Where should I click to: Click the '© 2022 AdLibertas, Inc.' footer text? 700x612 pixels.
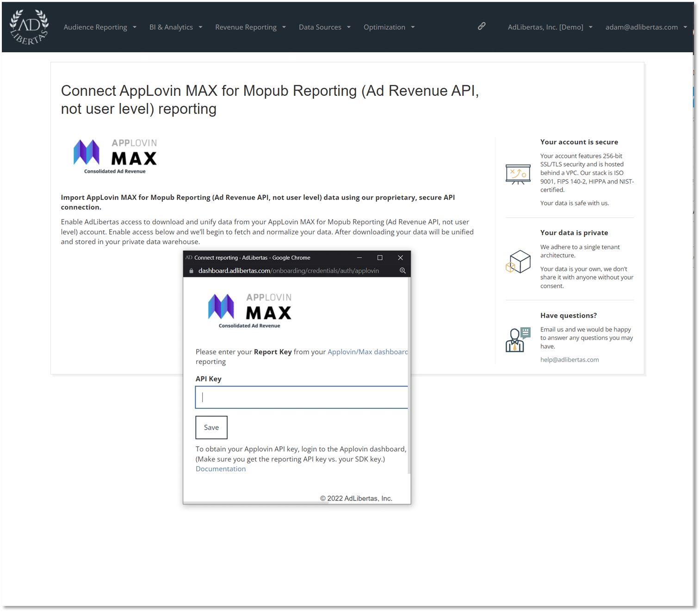pos(356,499)
